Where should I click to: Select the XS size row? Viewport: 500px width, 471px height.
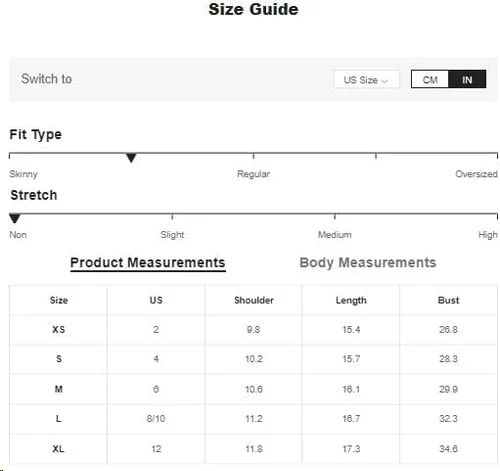click(253, 330)
